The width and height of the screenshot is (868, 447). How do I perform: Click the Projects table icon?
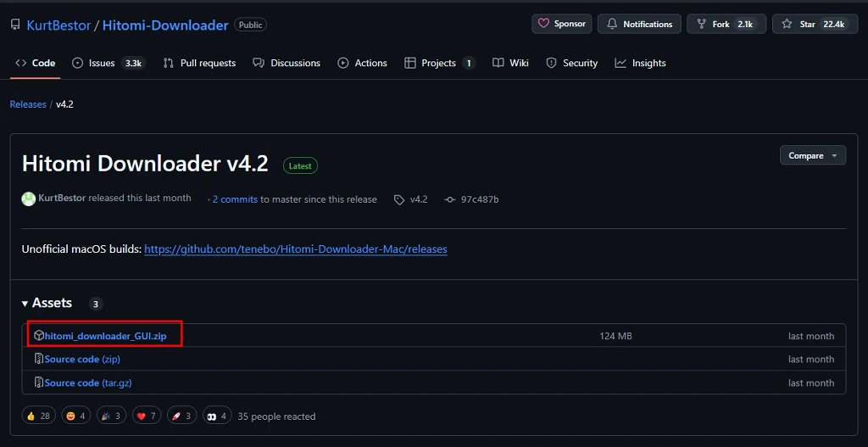pyautogui.click(x=410, y=63)
